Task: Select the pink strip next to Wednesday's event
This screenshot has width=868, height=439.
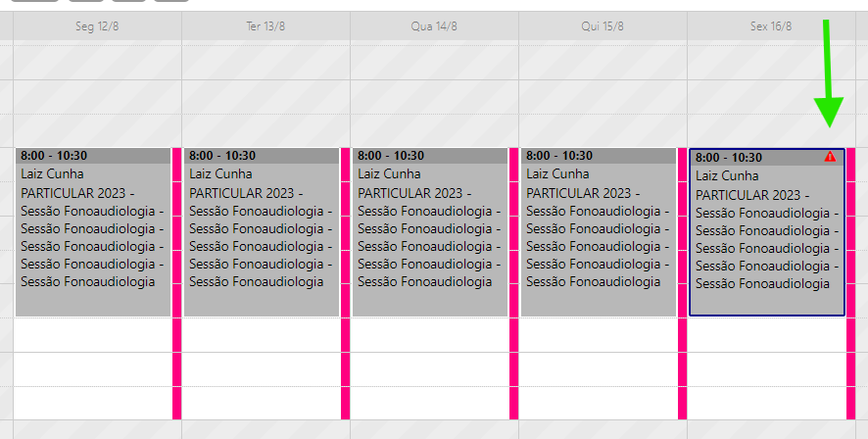Action: click(514, 284)
